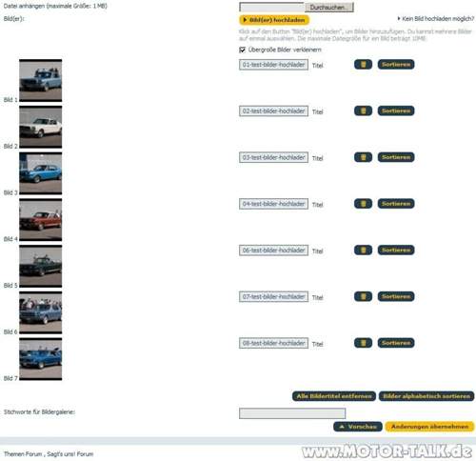
Task: Edit title field 03-test-bilder-hochlader
Action: (273, 157)
